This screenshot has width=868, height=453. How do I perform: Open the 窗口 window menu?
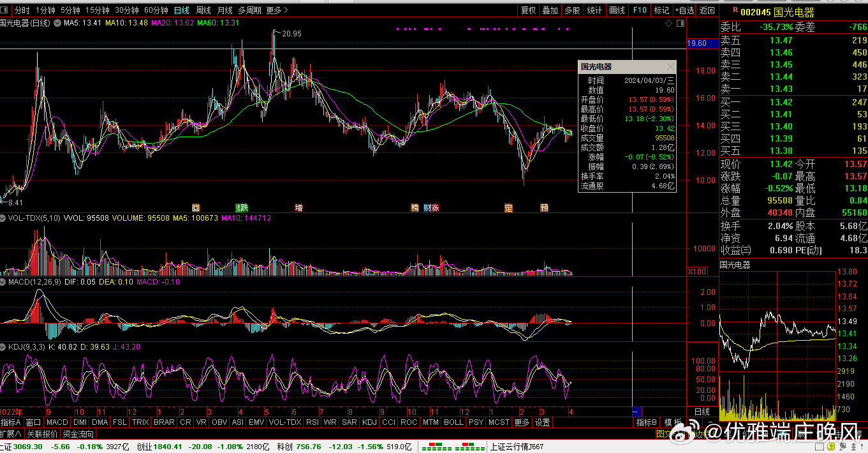(34, 422)
